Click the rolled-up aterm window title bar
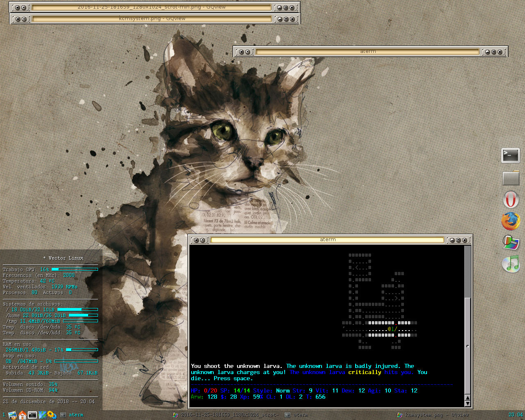525x420 pixels. [x=367, y=52]
